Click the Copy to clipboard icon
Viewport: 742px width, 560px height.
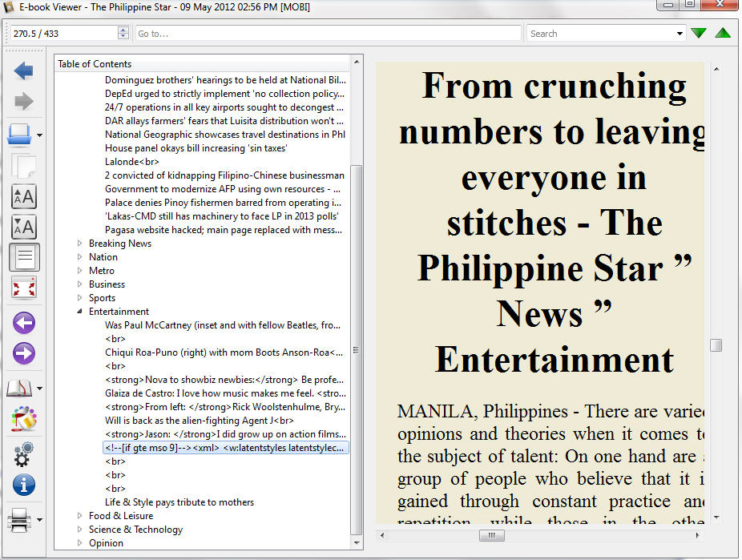pyautogui.click(x=24, y=166)
